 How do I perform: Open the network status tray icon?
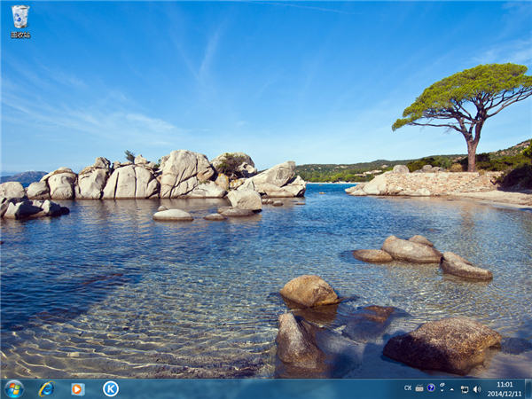click(464, 388)
